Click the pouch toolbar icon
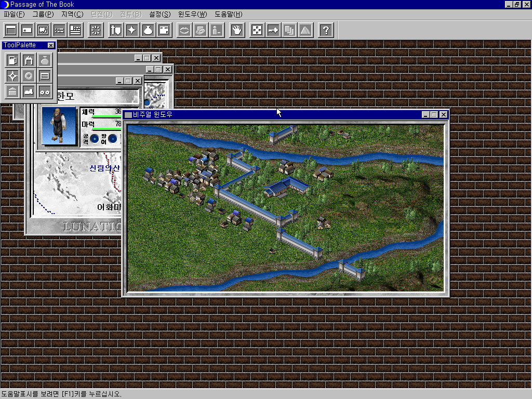The width and height of the screenshot is (532, 399). (x=148, y=30)
